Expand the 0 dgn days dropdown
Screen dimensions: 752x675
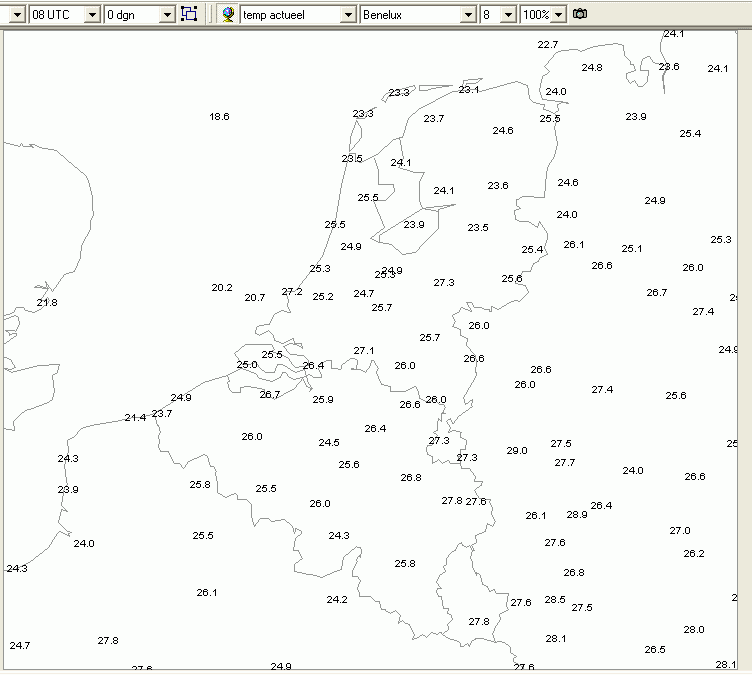coord(167,15)
